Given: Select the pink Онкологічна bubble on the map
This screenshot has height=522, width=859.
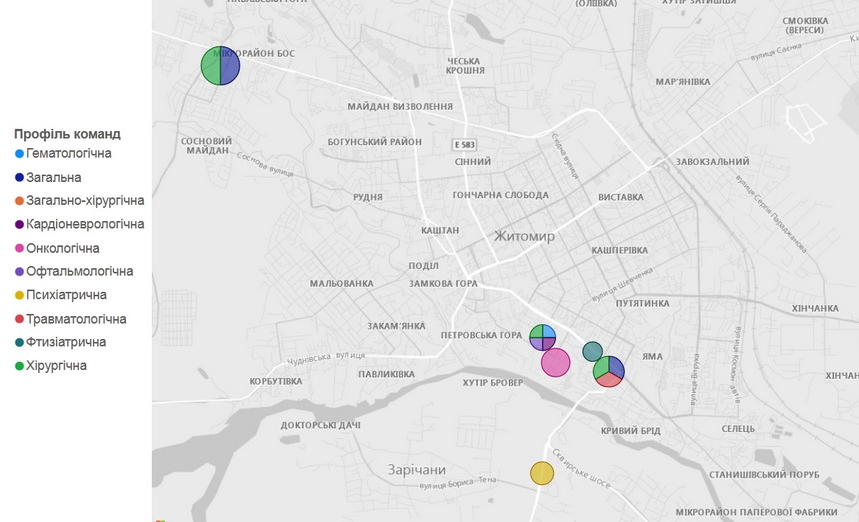Looking at the screenshot, I should pyautogui.click(x=555, y=362).
